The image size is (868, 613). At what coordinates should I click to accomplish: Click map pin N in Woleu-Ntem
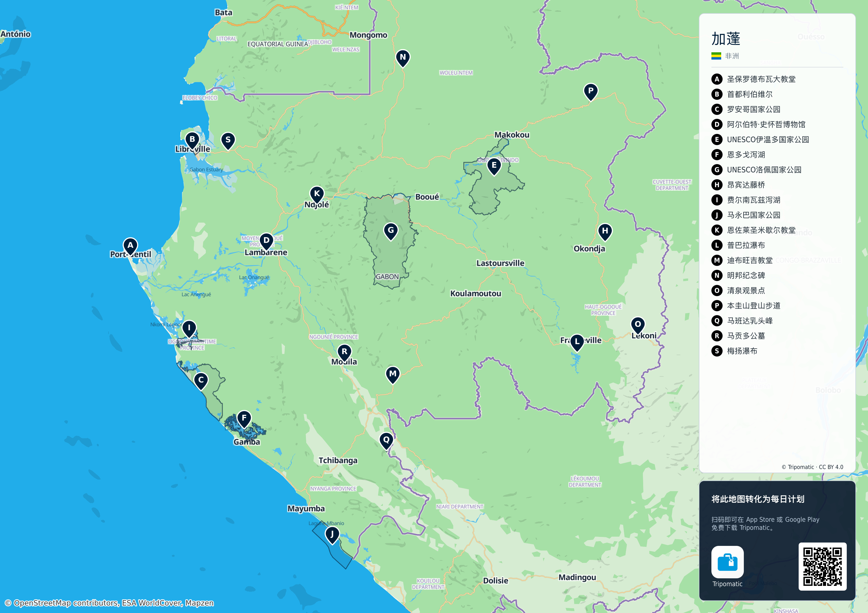pos(403,59)
